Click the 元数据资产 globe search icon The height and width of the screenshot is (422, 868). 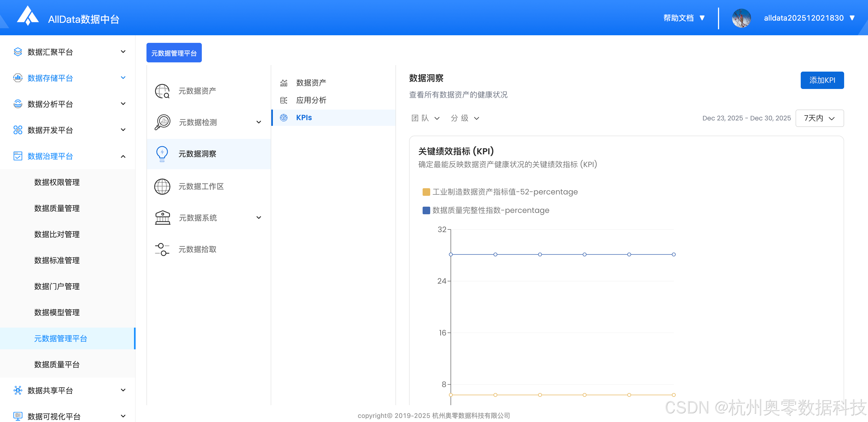click(x=162, y=91)
